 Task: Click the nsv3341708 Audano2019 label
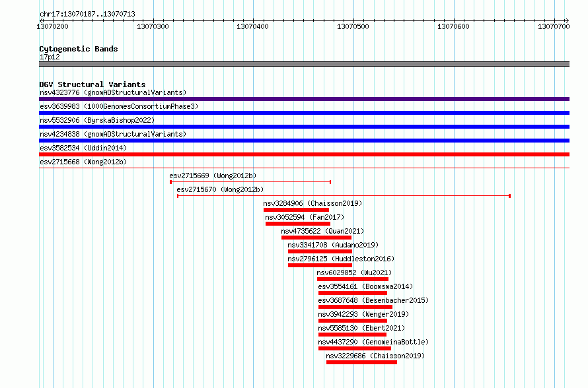(333, 245)
